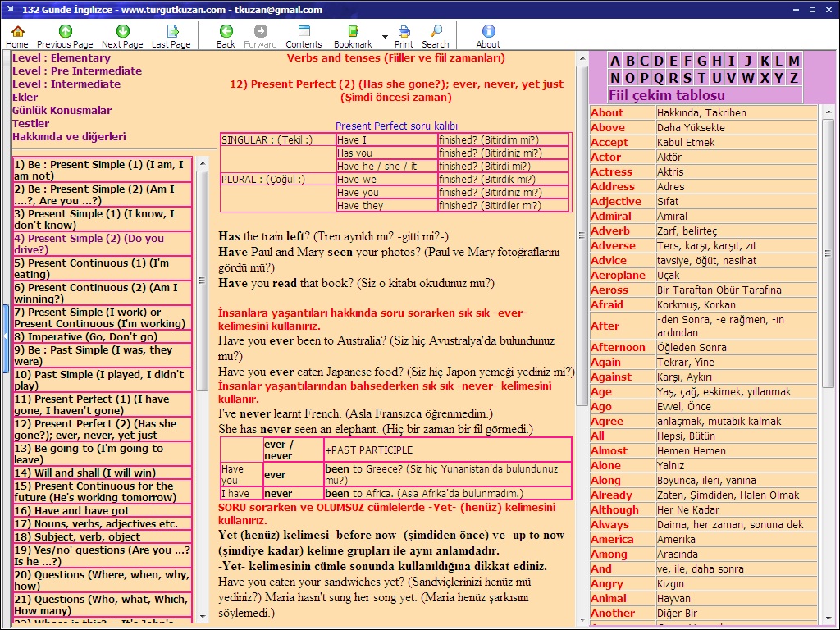Screen dimensions: 840x630
Task: Open lesson 11 Present Perfect (1)
Action: [x=103, y=404]
